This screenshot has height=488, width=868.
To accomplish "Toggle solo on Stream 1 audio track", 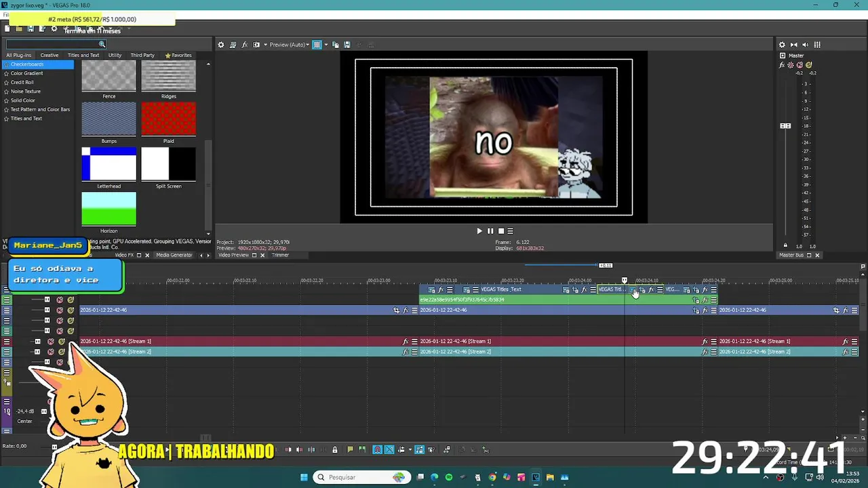I will pyautogui.click(x=61, y=342).
